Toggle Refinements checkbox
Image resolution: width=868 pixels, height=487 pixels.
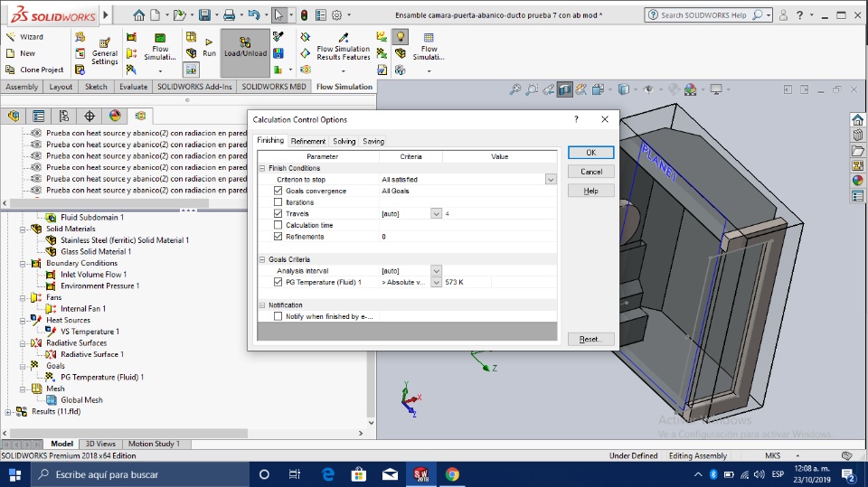pyautogui.click(x=278, y=237)
